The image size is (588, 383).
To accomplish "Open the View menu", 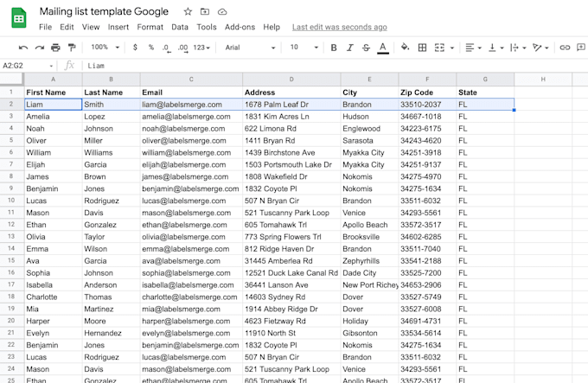I will click(91, 27).
